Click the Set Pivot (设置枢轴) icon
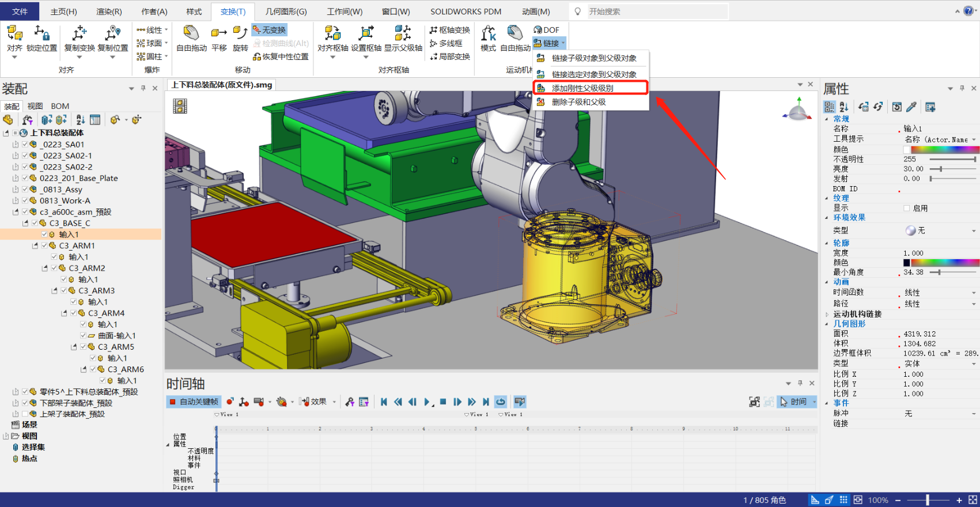 (x=366, y=33)
